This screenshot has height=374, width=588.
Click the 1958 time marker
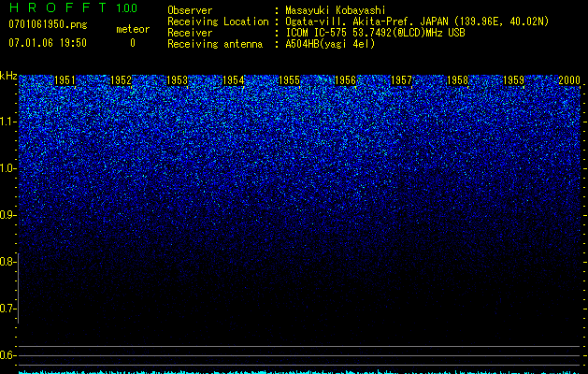click(x=457, y=80)
